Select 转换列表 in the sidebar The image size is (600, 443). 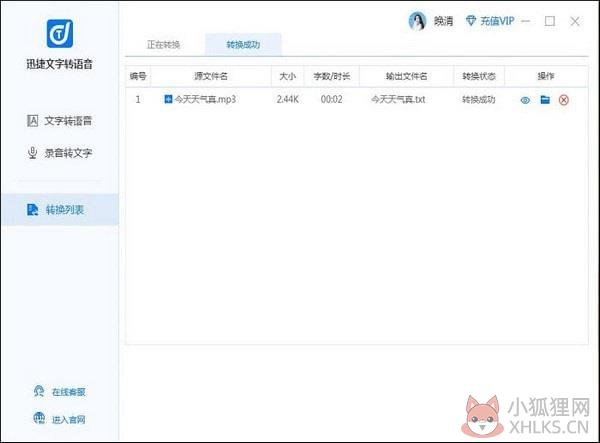coord(60,210)
